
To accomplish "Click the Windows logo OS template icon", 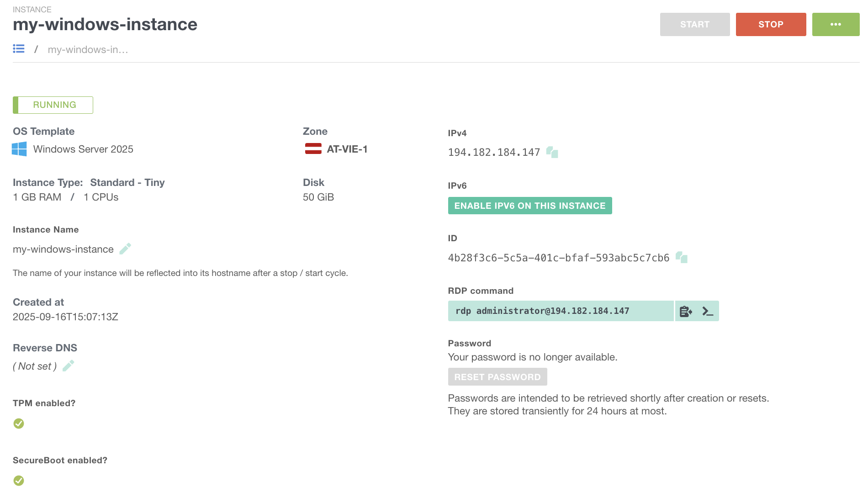I will pos(19,149).
